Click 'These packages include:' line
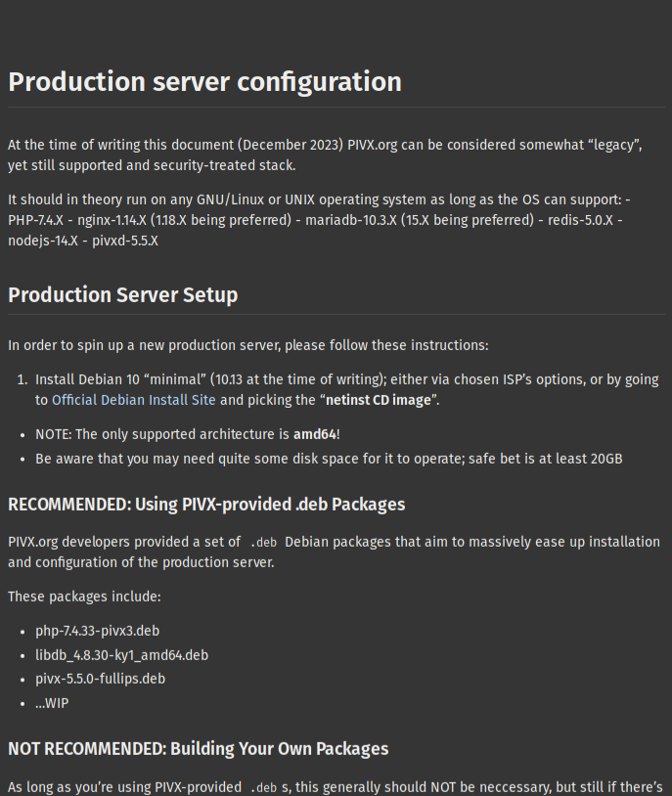Viewport: 672px width, 796px height. click(84, 597)
